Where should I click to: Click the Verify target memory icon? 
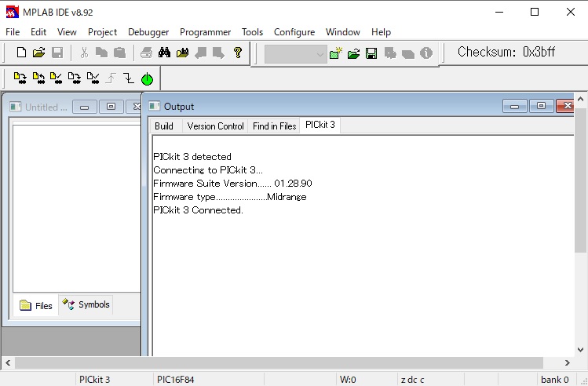click(57, 78)
